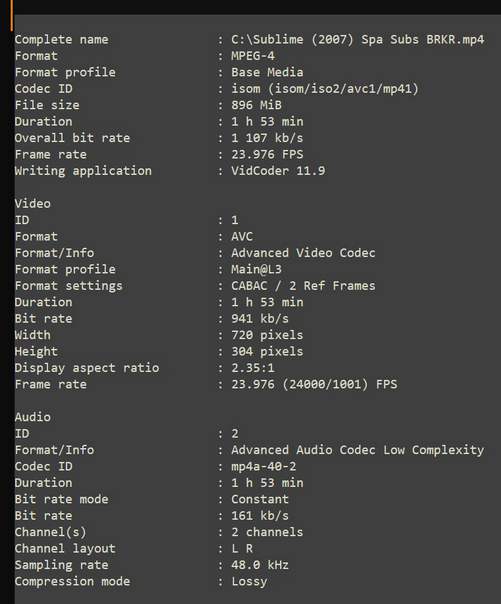Click the Main@L3 format profile value
Image resolution: width=501 pixels, height=604 pixels.
click(256, 269)
